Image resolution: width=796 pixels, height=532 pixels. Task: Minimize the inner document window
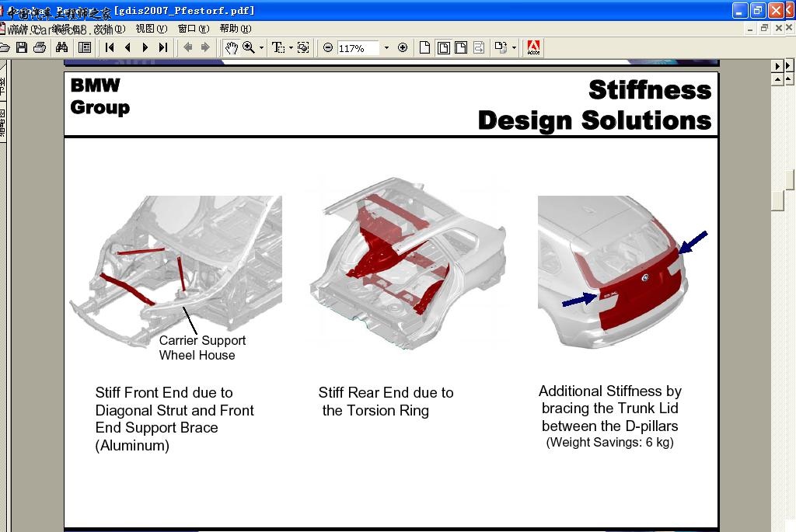click(750, 29)
